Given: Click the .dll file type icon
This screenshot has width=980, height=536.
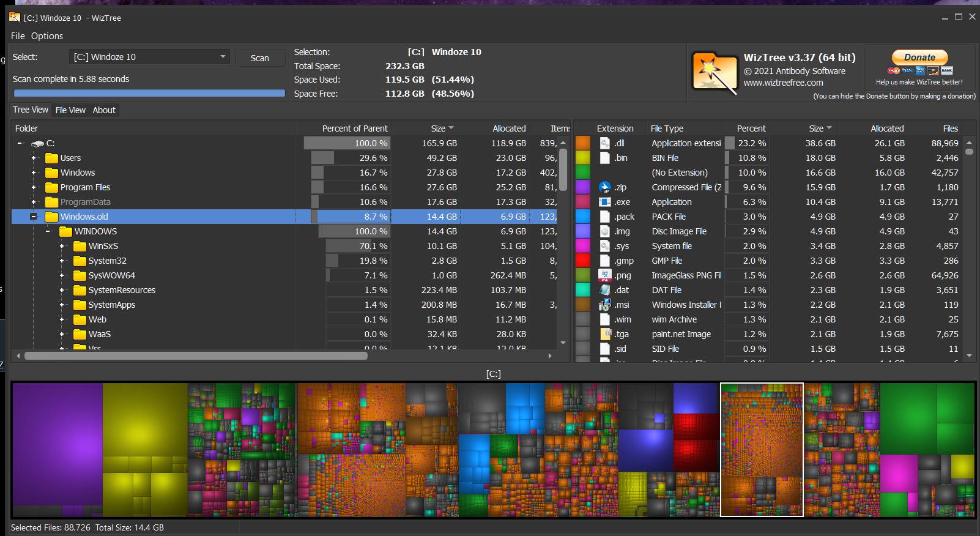Looking at the screenshot, I should [x=604, y=143].
